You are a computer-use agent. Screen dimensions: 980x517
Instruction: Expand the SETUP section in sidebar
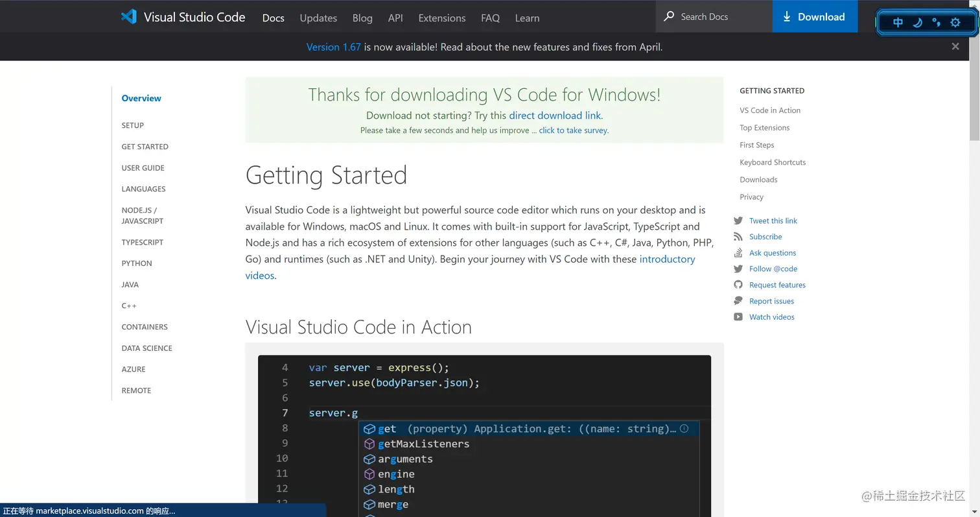133,125
